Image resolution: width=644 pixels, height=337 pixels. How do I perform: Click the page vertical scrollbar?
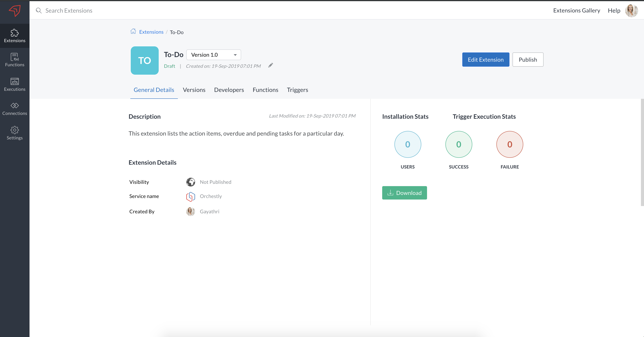642,152
